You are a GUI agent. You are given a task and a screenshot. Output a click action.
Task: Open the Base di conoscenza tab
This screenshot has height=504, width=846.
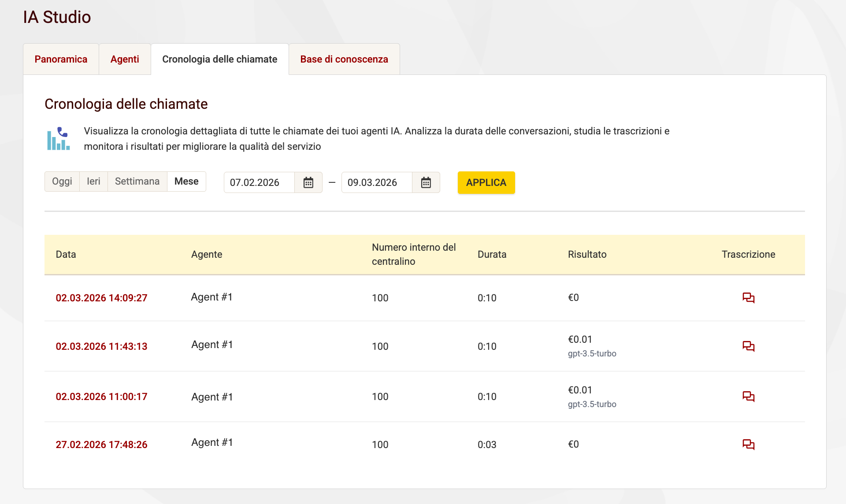[344, 59]
